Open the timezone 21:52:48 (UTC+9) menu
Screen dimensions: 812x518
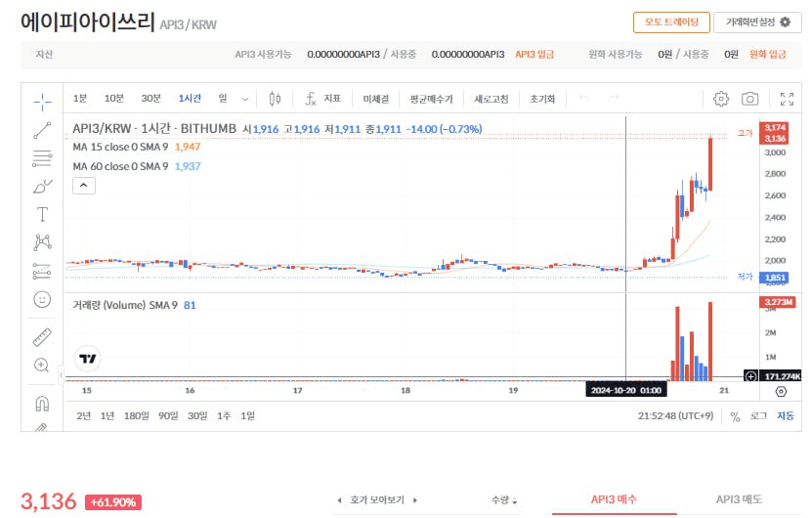(675, 416)
